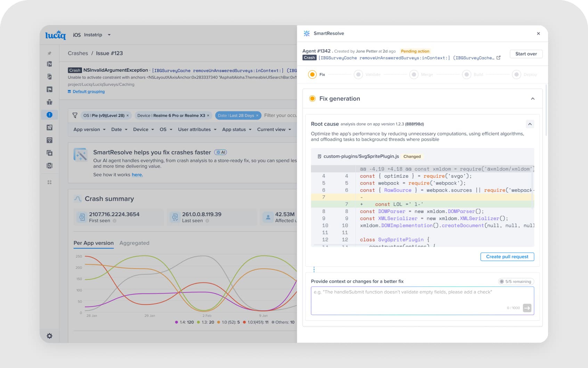Image resolution: width=588 pixels, height=368 pixels.
Task: Click the file icon beside SvgSpritePlugin.js
Action: coord(319,156)
